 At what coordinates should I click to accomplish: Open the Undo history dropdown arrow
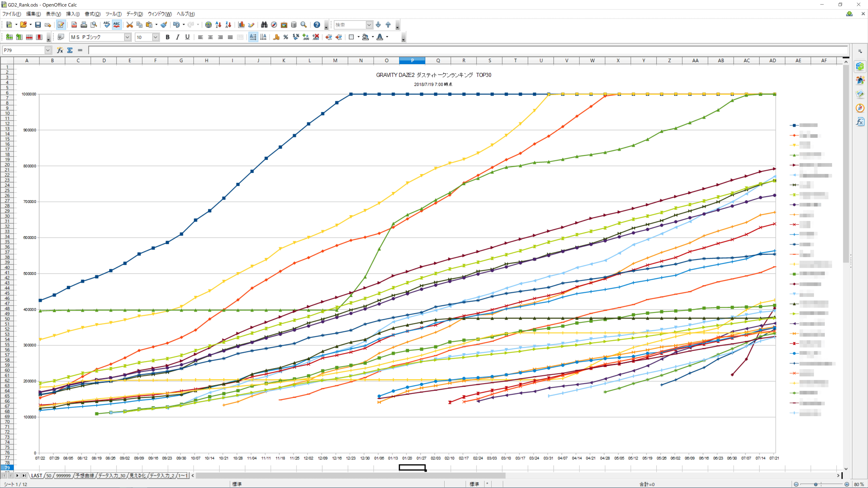(x=184, y=25)
